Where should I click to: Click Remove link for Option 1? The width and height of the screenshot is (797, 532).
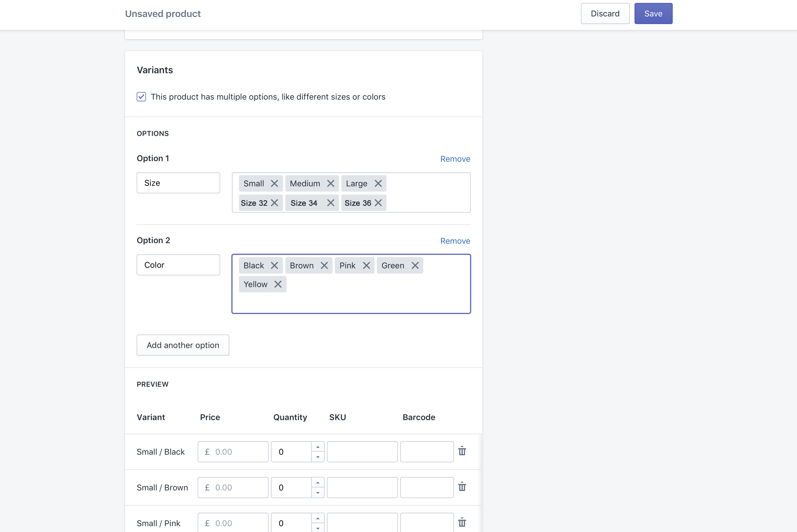pos(455,159)
